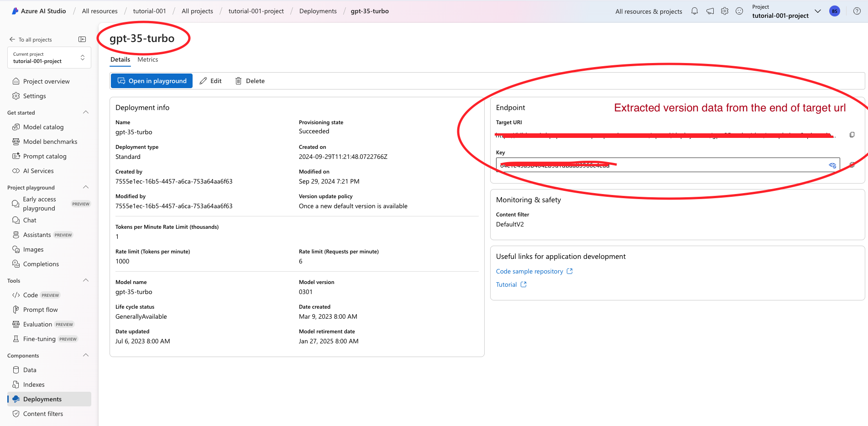
Task: Click the help question mark icon
Action: coord(857,11)
